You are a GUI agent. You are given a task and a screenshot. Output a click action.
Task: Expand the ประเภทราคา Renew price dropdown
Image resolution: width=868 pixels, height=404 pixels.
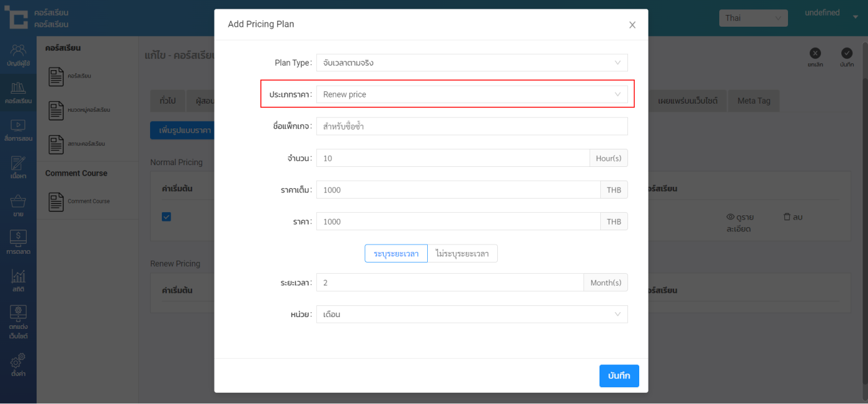pos(471,94)
